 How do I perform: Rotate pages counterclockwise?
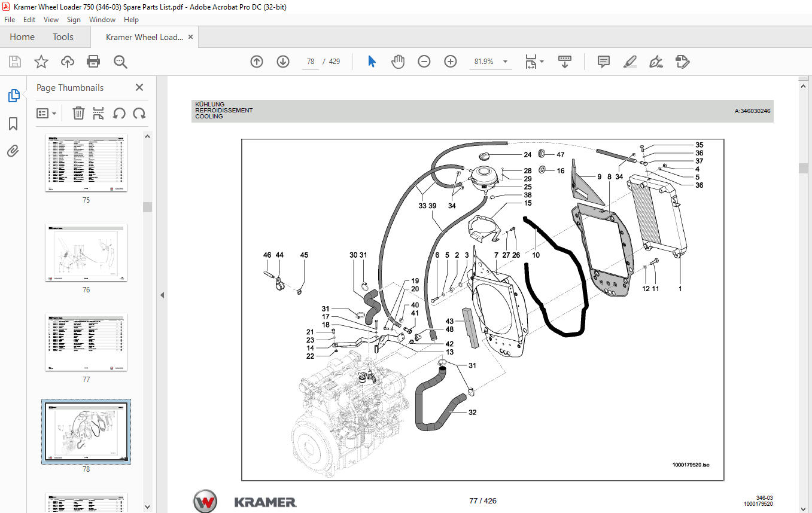(119, 113)
